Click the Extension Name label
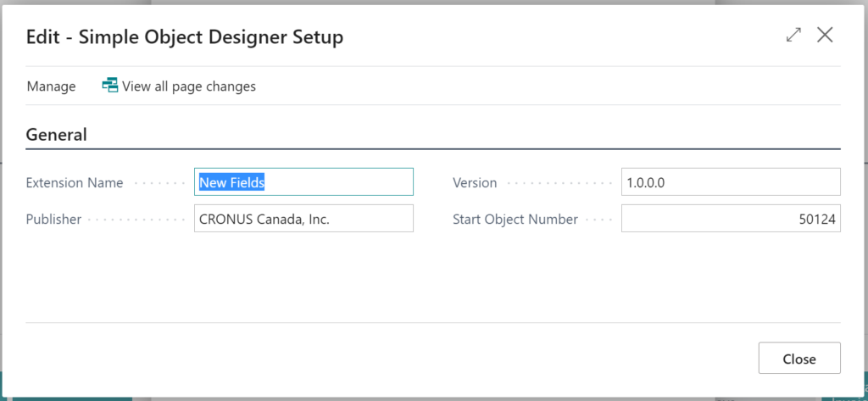This screenshot has height=401, width=868. (x=75, y=183)
